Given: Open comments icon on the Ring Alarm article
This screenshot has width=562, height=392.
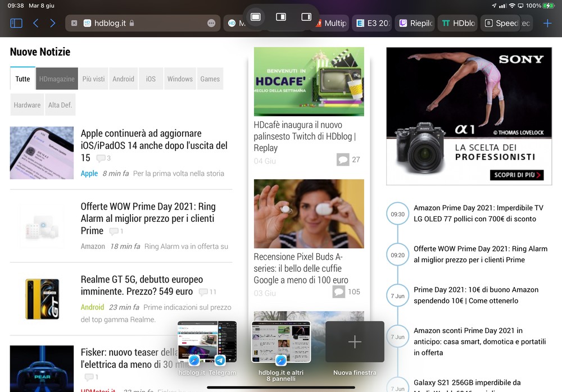Looking at the screenshot, I should pos(114,231).
